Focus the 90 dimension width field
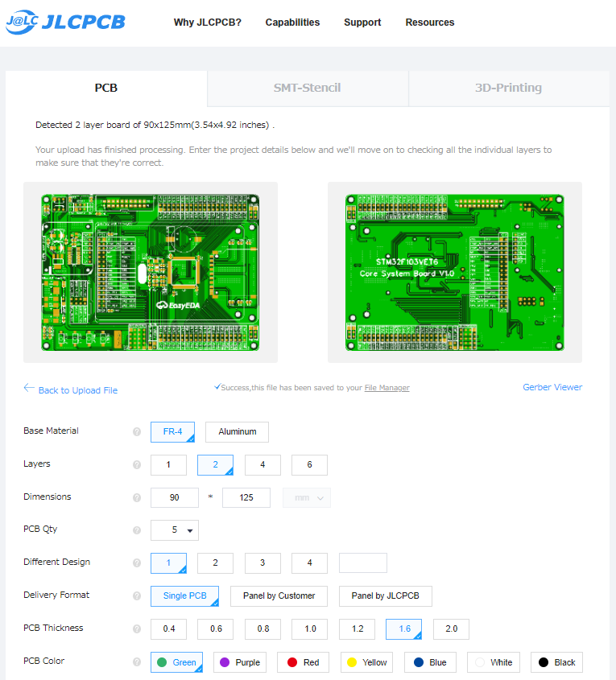This screenshot has height=680, width=616. (x=175, y=498)
